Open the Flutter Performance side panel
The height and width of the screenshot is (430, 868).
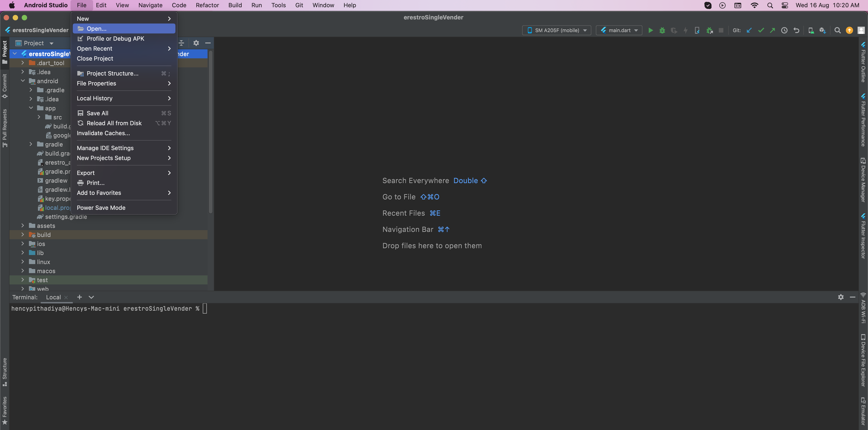863,120
